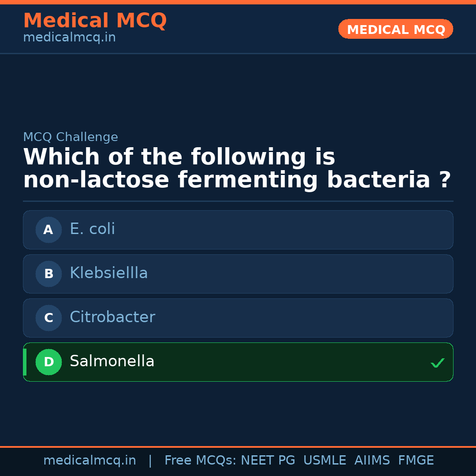Click the Medical MCQ orange title

(x=95, y=21)
